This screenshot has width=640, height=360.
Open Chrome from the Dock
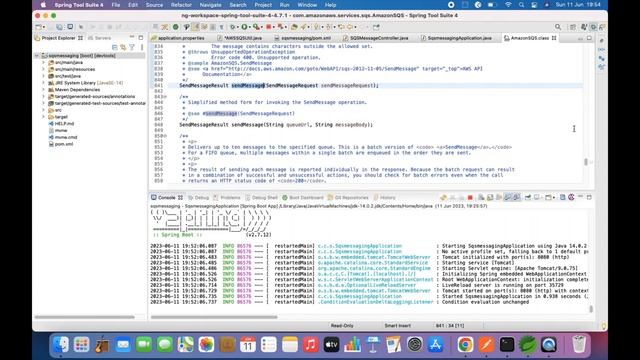465,344
